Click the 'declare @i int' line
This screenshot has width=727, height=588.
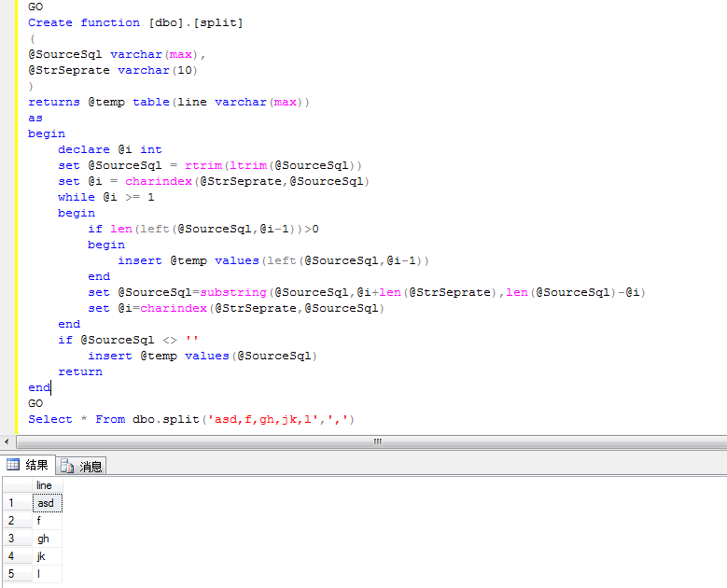pos(110,149)
